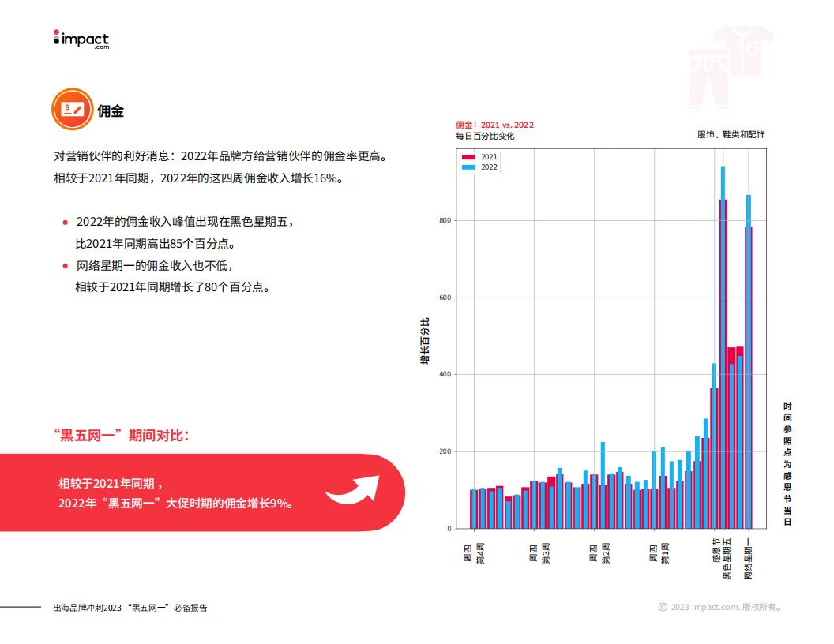Click the white curved arrow icon
The image size is (834, 644).
pos(353,490)
